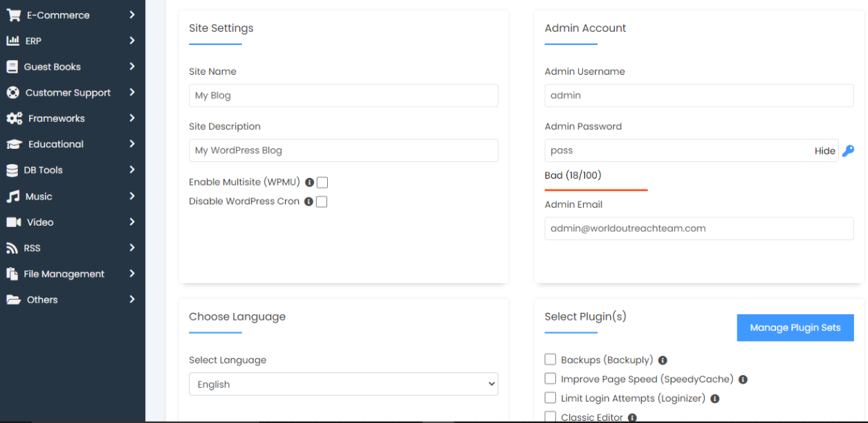Click the Customer Support lifebuoy icon
Viewport: 868px width, 423px height.
click(12, 93)
